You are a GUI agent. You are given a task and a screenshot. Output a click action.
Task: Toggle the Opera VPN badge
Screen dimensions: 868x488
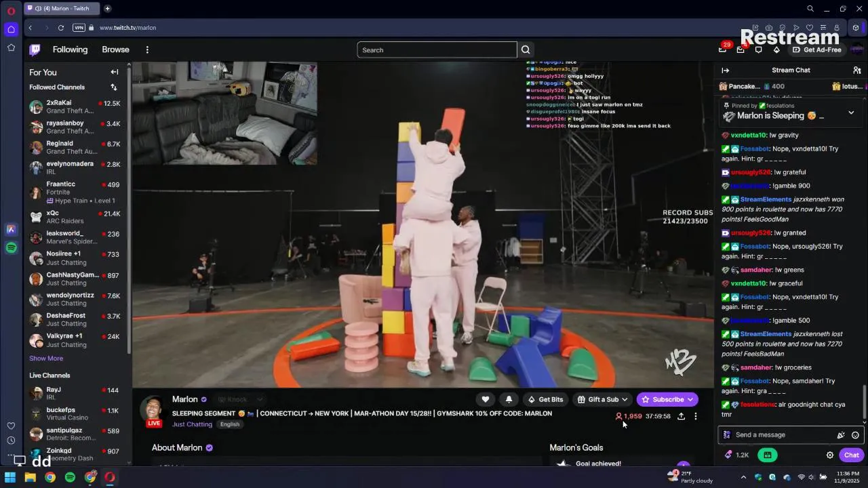79,28
